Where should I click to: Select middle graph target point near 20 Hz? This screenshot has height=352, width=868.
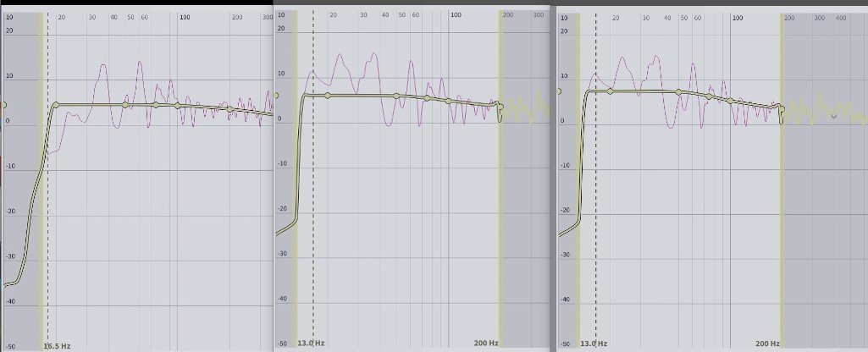[x=327, y=96]
